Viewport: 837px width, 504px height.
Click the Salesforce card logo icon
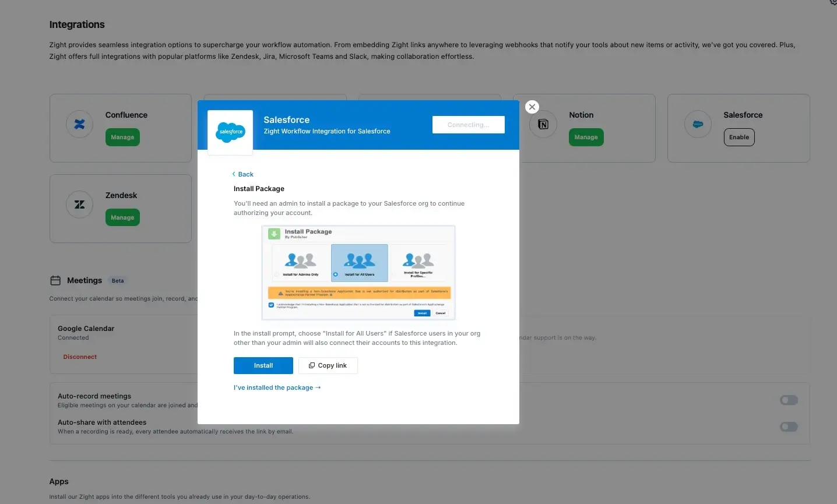[698, 124]
